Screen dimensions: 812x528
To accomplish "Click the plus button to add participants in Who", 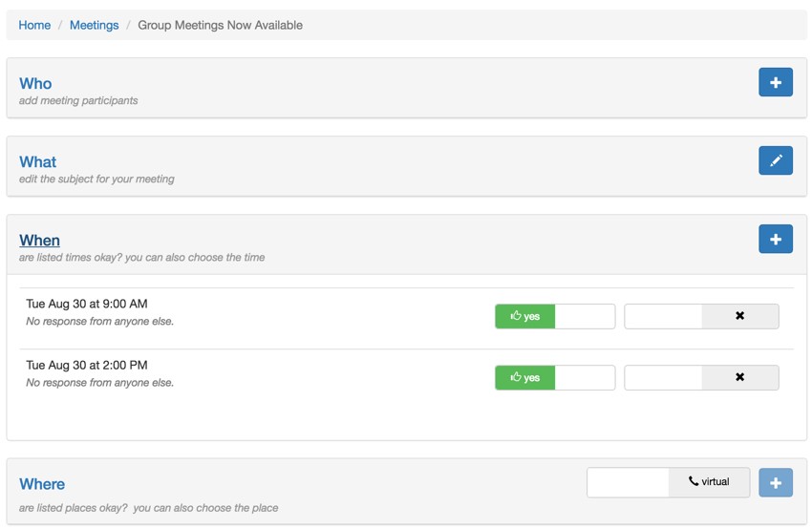I will (776, 82).
